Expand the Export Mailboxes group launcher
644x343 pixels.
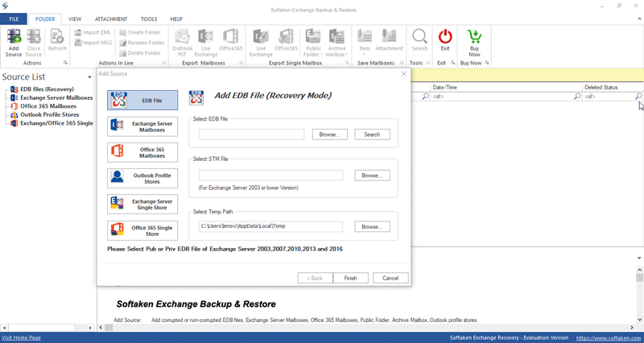point(241,63)
